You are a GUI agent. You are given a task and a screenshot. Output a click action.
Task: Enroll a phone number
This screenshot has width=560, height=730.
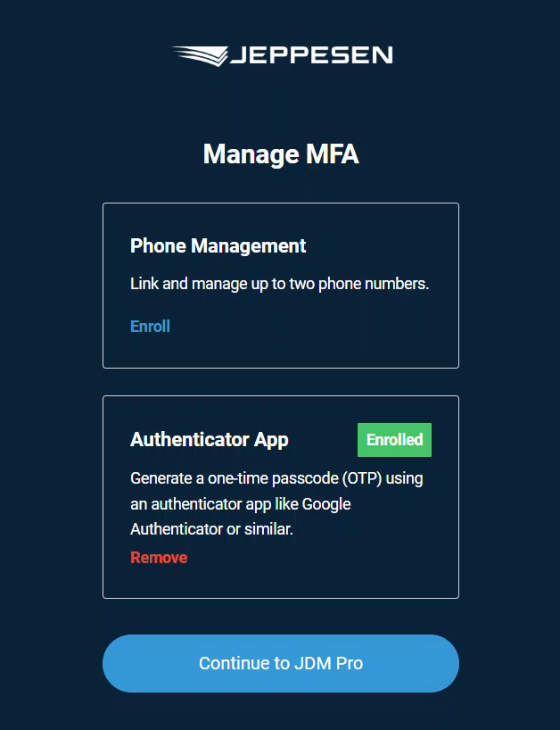click(150, 327)
